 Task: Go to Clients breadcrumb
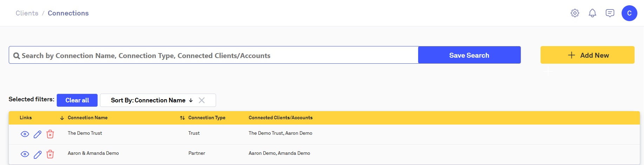click(27, 13)
